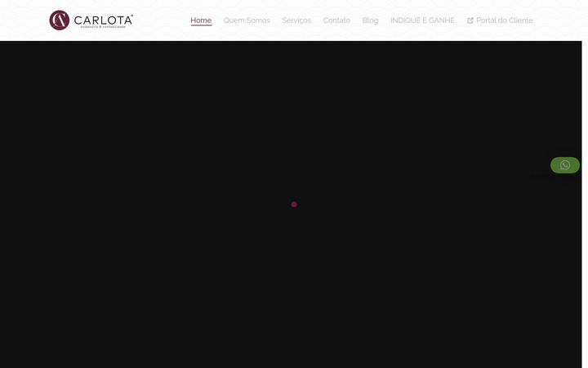Go to the Home menu item

(x=201, y=20)
